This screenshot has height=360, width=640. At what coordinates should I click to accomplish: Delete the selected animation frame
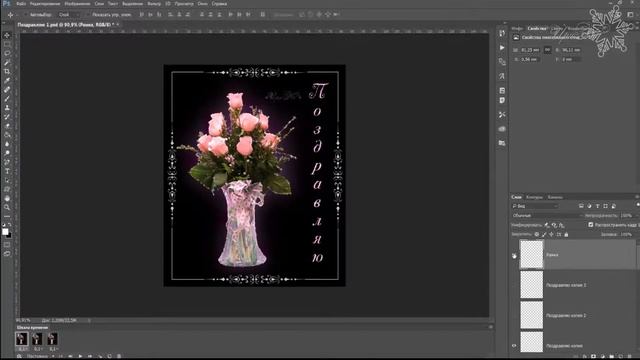point(119,356)
